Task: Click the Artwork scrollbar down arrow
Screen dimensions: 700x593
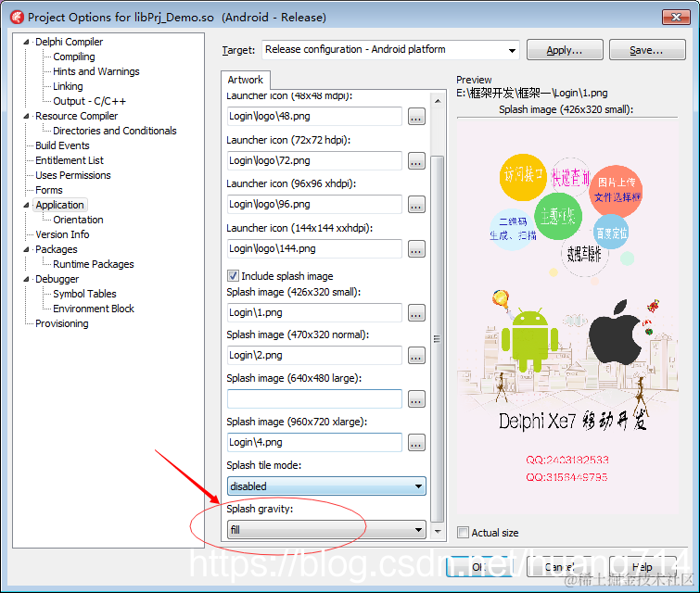Action: 438,531
